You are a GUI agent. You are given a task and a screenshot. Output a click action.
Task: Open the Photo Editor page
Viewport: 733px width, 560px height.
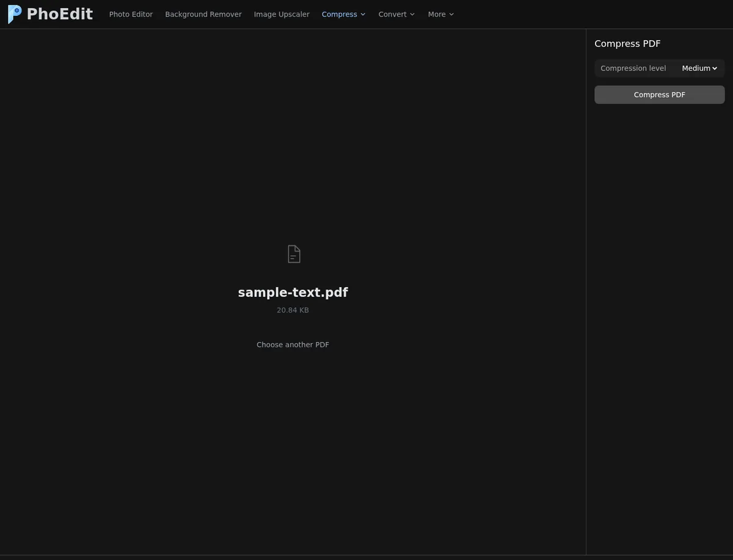pos(131,14)
